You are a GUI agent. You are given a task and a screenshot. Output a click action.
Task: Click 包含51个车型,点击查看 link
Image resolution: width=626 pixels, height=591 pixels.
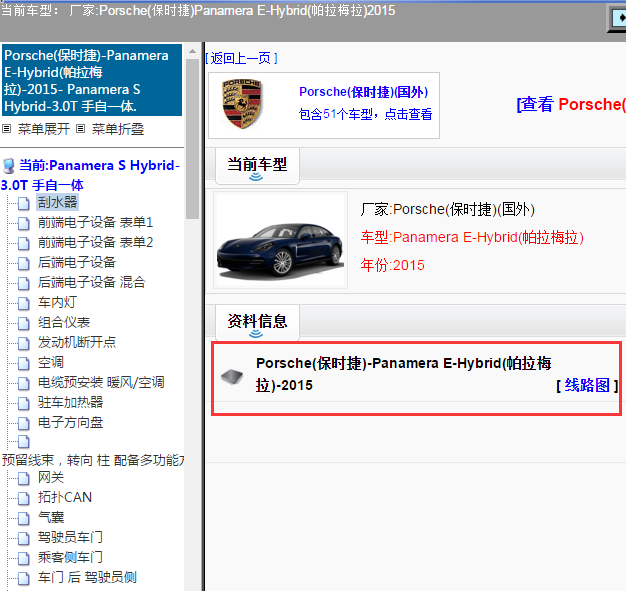[x=365, y=114]
